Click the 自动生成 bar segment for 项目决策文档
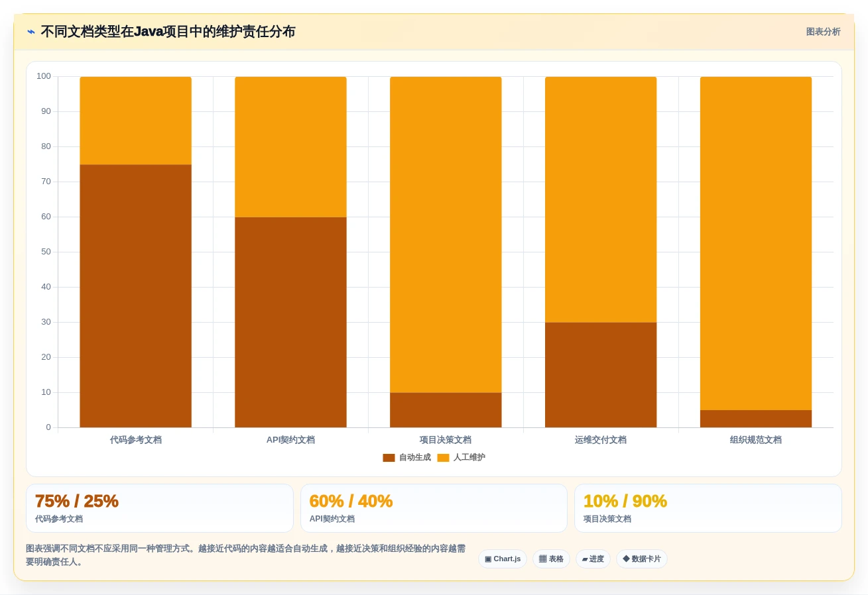This screenshot has width=868, height=595. 446,410
